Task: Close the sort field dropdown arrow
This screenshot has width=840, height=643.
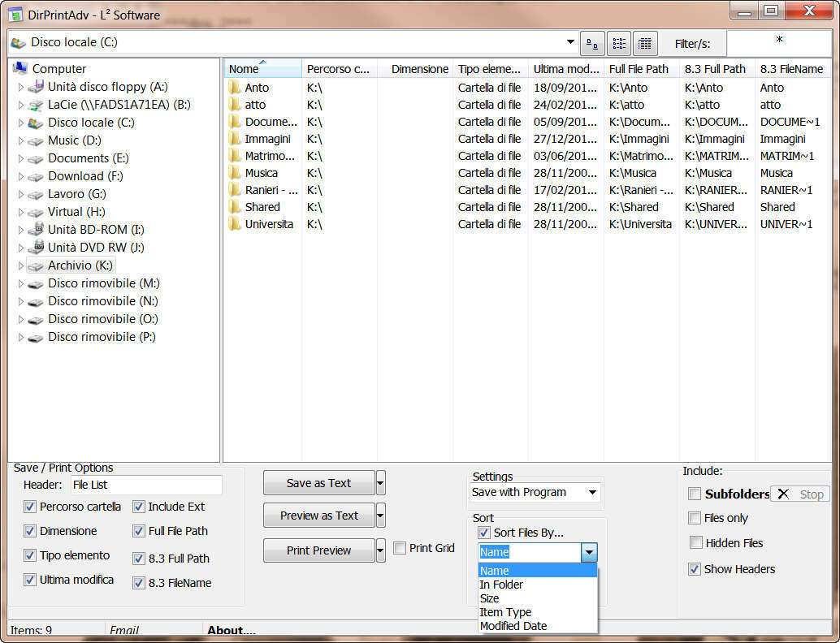Action: [x=589, y=553]
